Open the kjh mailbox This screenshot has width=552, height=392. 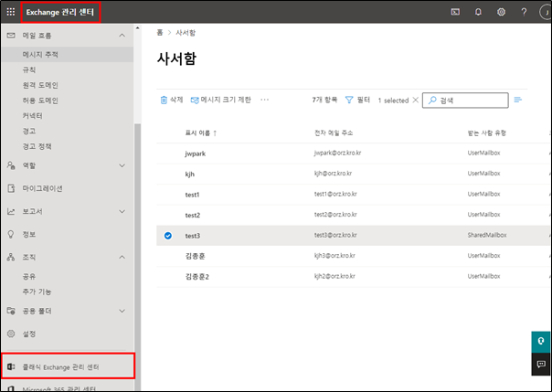[x=190, y=175]
